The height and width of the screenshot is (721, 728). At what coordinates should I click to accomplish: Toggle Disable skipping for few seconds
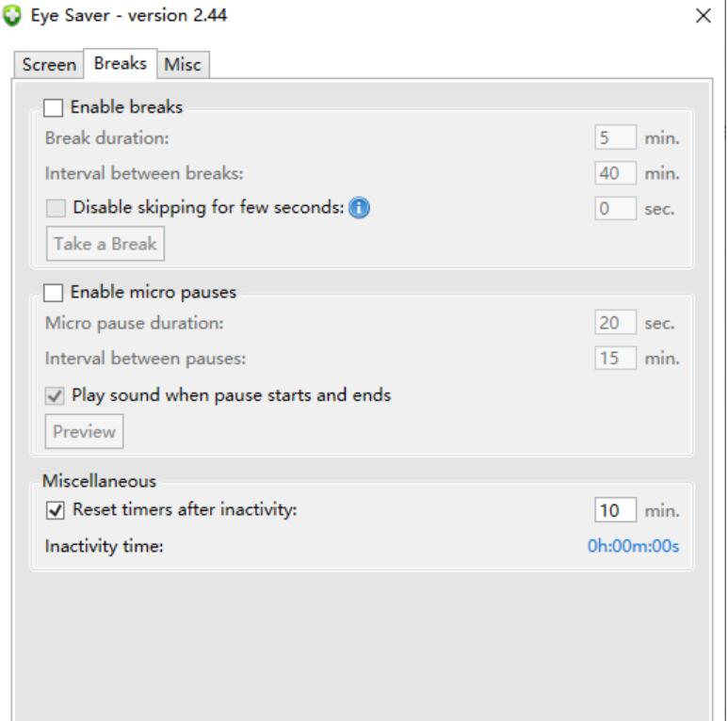[x=57, y=209]
